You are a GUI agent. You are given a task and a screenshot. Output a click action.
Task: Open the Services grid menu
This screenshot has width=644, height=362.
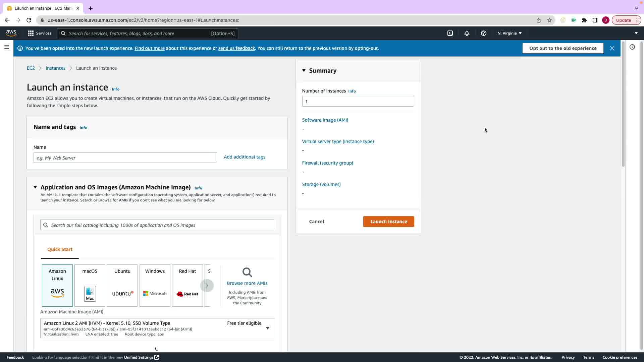coord(39,33)
